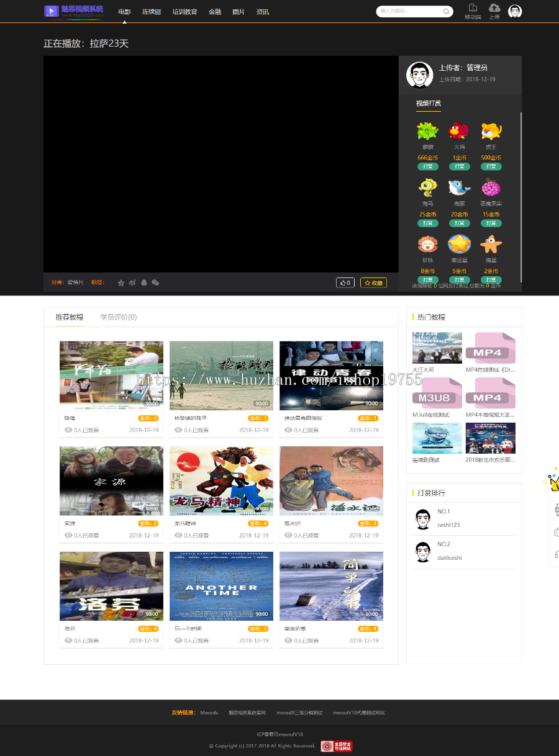Open the ANOTHER TIME poster thumbnail
The width and height of the screenshot is (559, 756).
coord(221,586)
